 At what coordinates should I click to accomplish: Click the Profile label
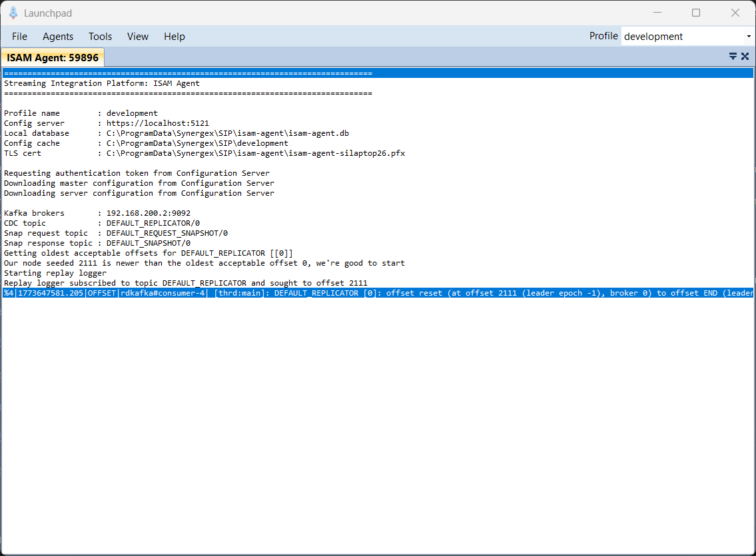coord(603,36)
